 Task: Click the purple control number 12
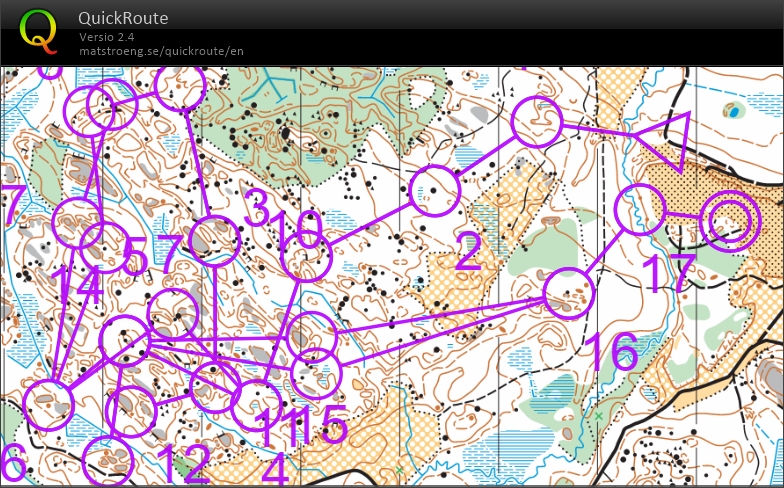[x=184, y=463]
